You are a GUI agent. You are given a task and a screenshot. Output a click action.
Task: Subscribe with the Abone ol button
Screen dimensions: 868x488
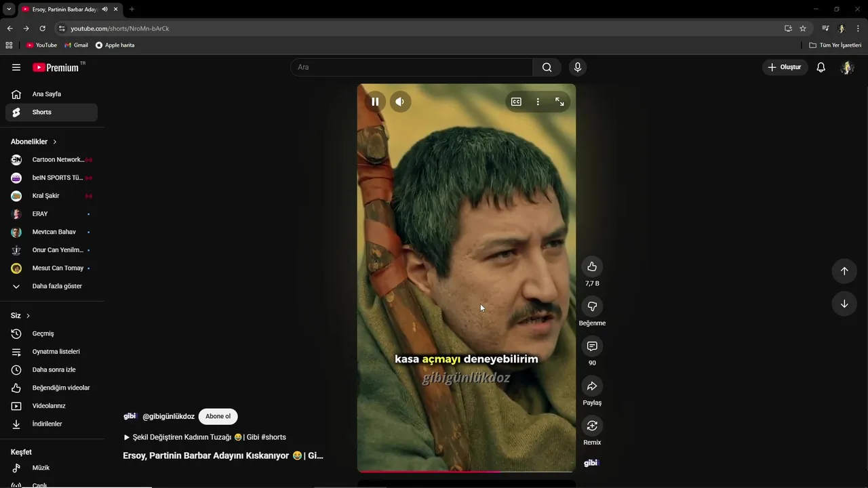pos(218,416)
